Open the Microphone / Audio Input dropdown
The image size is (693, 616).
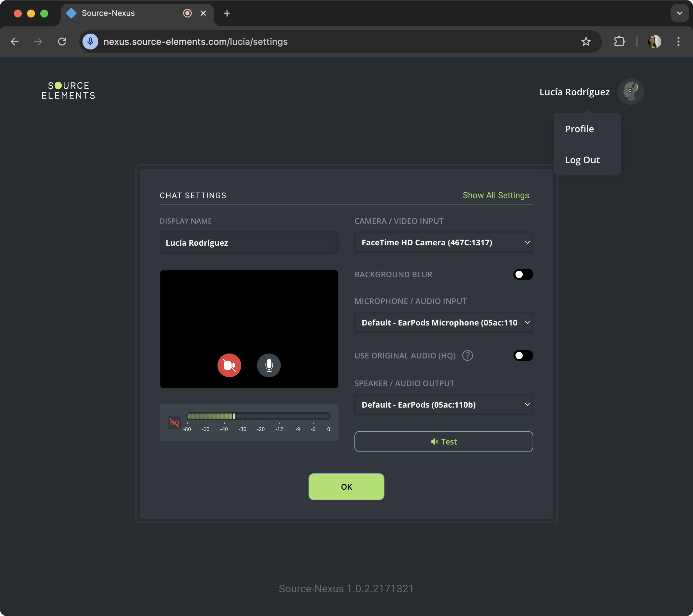[444, 322]
